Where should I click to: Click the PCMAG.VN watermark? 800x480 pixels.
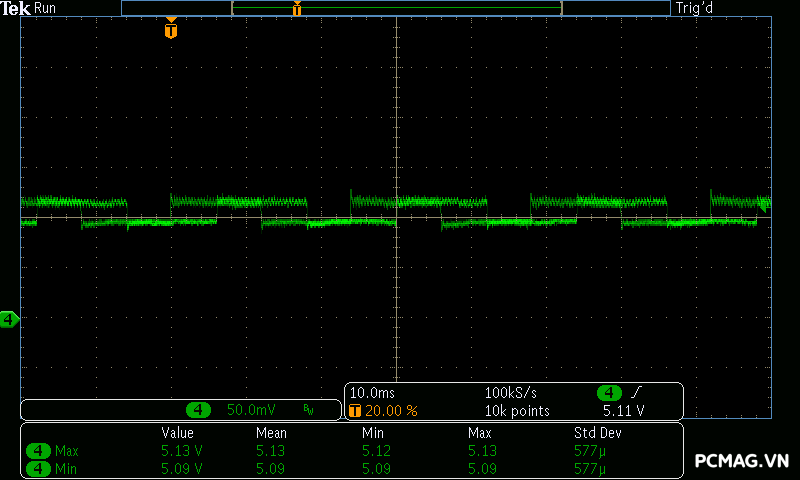741,461
